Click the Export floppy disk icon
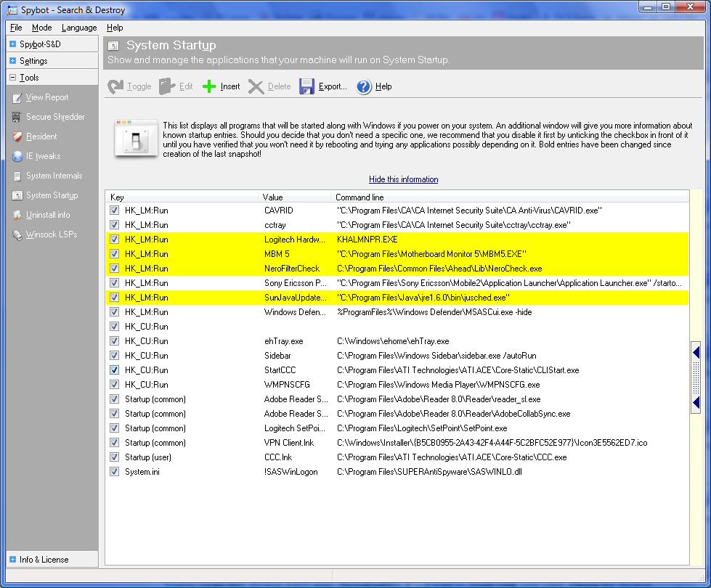Image resolution: width=711 pixels, height=588 pixels. tap(306, 86)
